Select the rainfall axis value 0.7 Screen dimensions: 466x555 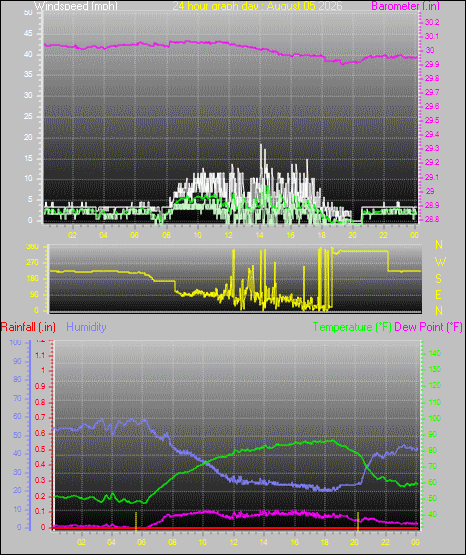40,417
